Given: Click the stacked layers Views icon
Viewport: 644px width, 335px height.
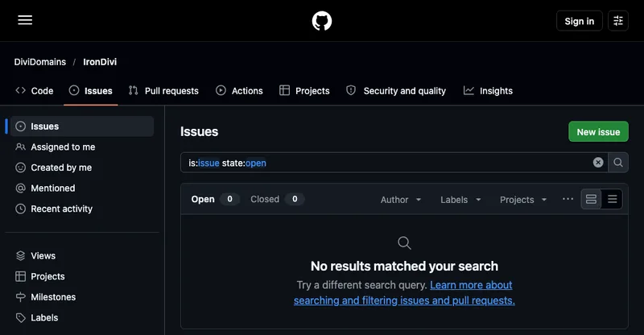Looking at the screenshot, I should (21, 255).
